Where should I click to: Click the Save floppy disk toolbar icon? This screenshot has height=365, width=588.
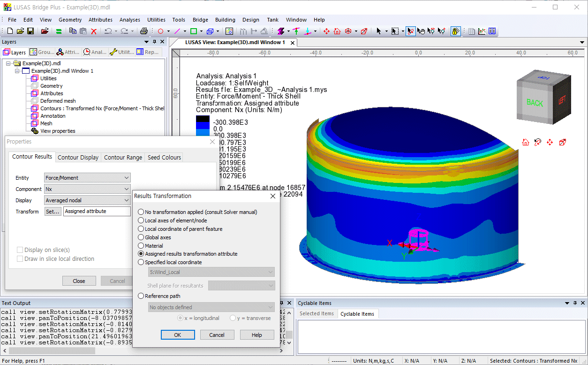30,31
